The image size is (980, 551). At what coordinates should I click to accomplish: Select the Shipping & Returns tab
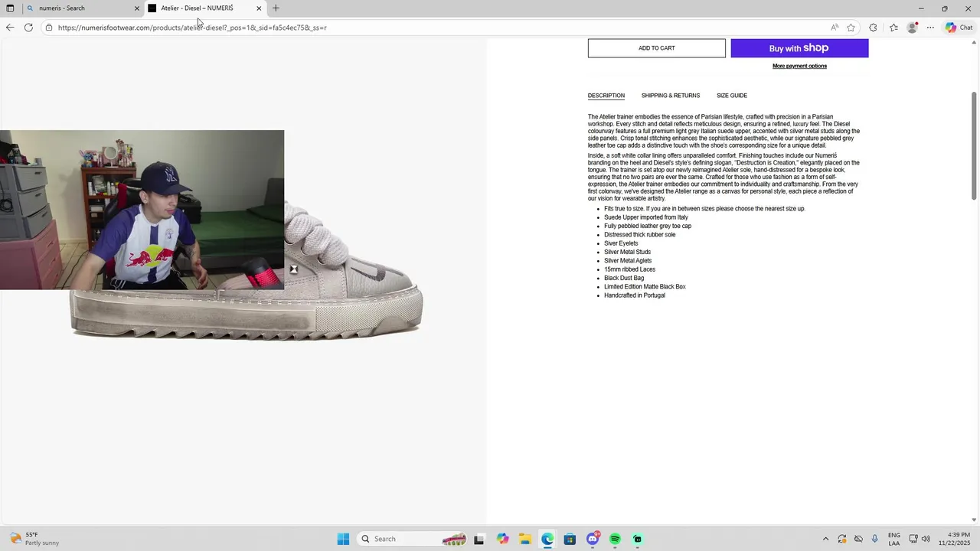pyautogui.click(x=671, y=96)
